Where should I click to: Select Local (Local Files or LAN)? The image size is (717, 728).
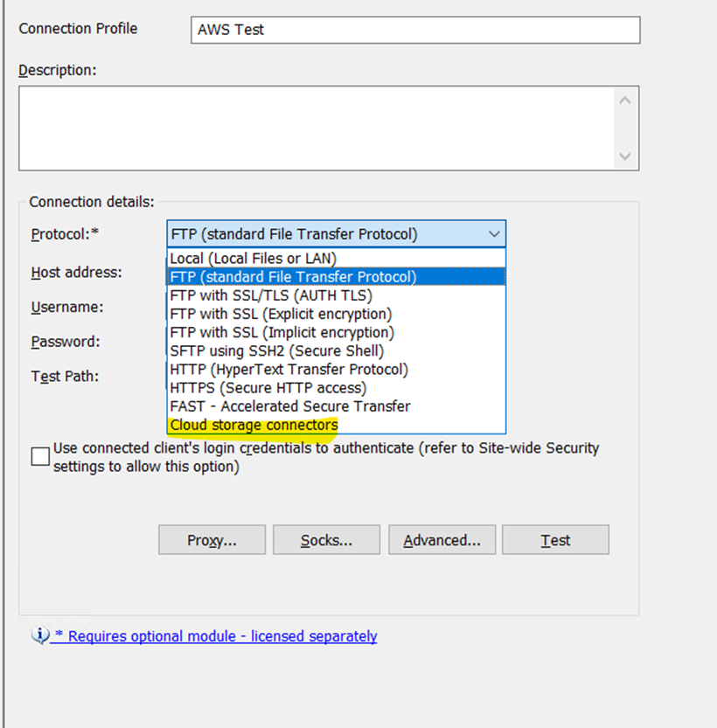(x=253, y=258)
